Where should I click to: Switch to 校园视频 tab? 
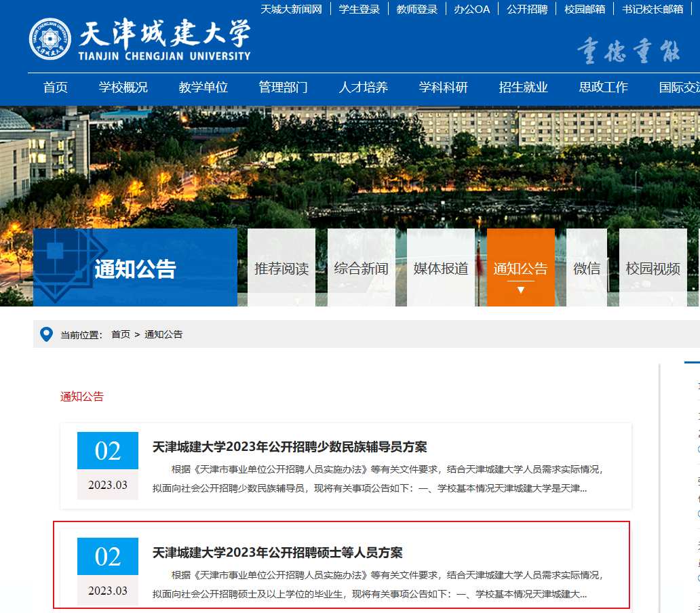(653, 268)
